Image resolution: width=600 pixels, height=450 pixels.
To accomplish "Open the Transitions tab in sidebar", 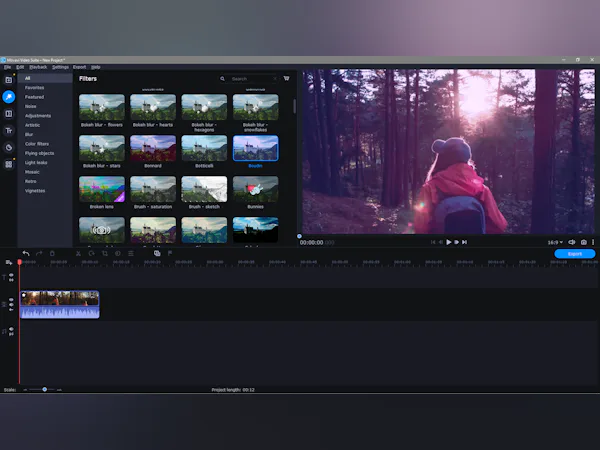I will tap(8, 114).
